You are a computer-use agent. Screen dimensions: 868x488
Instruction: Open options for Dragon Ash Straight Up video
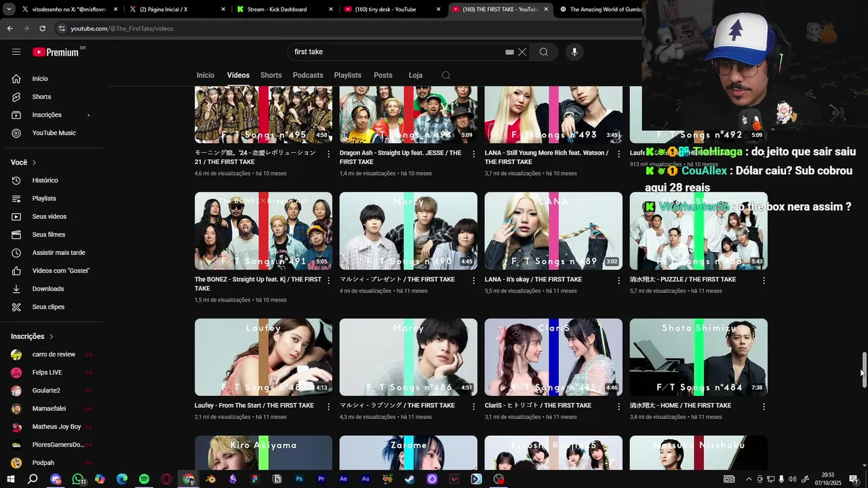pyautogui.click(x=473, y=154)
